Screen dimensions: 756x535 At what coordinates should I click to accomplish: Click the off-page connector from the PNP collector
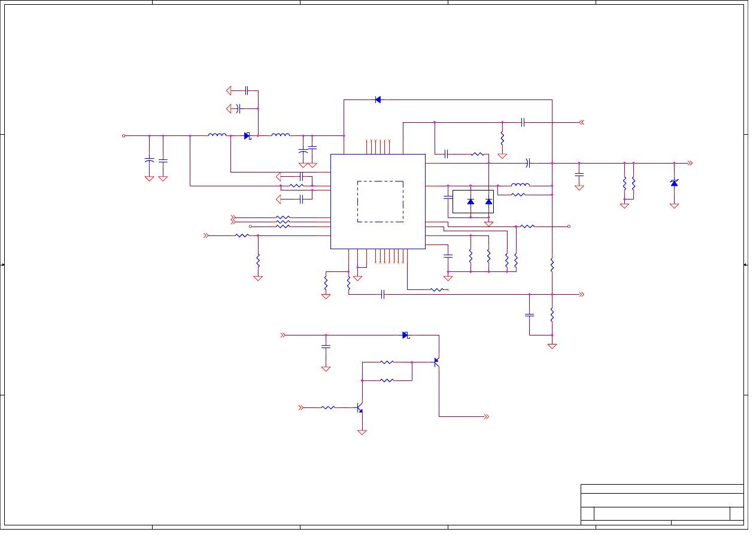click(x=487, y=416)
